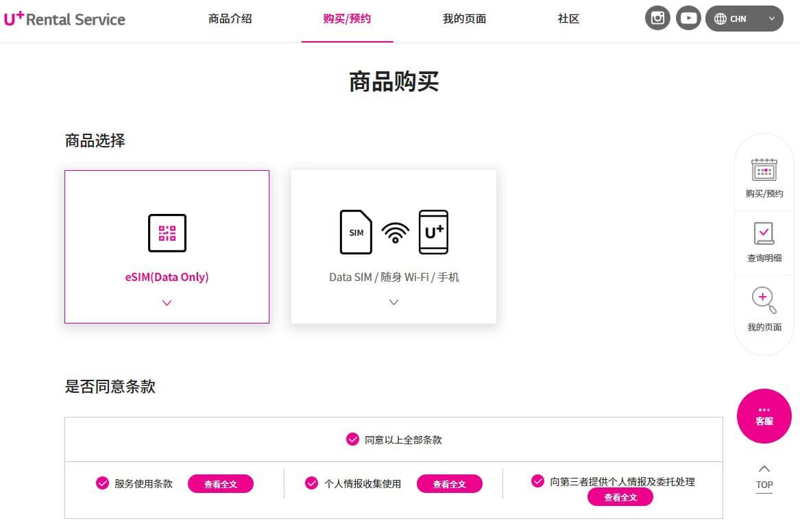Click 查看全文 next to 服务使用条款

pos(221,484)
